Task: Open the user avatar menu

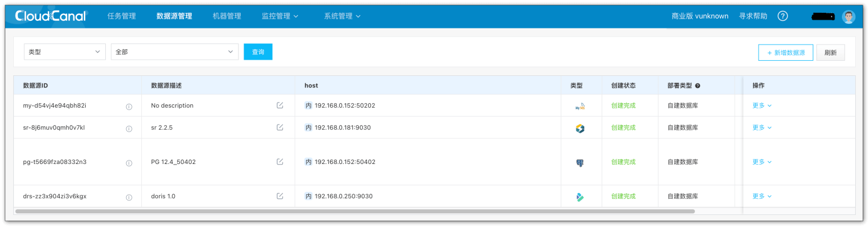Action: click(x=849, y=17)
